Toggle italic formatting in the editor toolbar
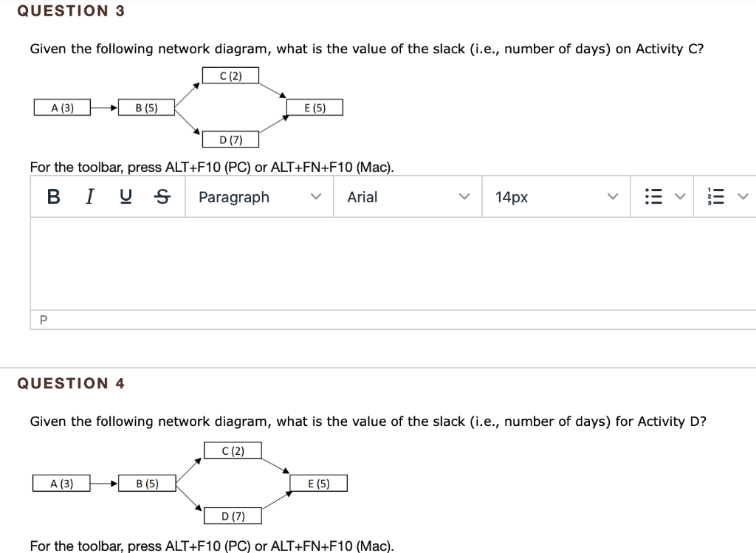 click(x=89, y=196)
